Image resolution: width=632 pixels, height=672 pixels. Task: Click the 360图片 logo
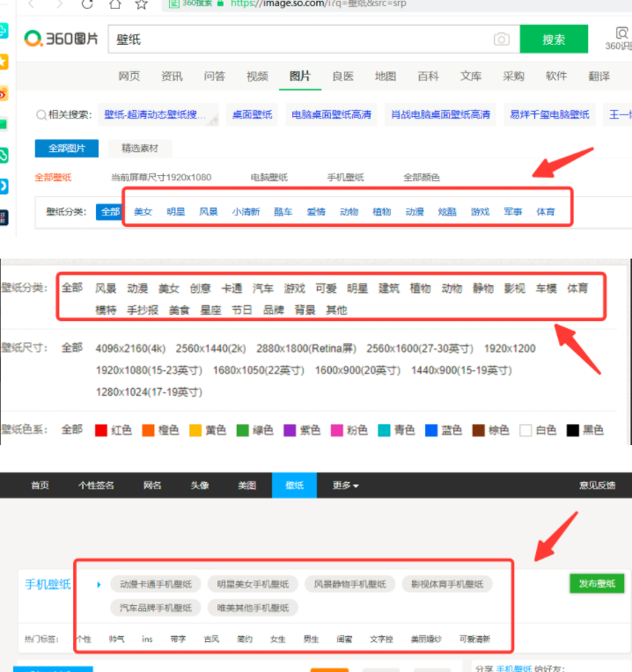pos(61,39)
